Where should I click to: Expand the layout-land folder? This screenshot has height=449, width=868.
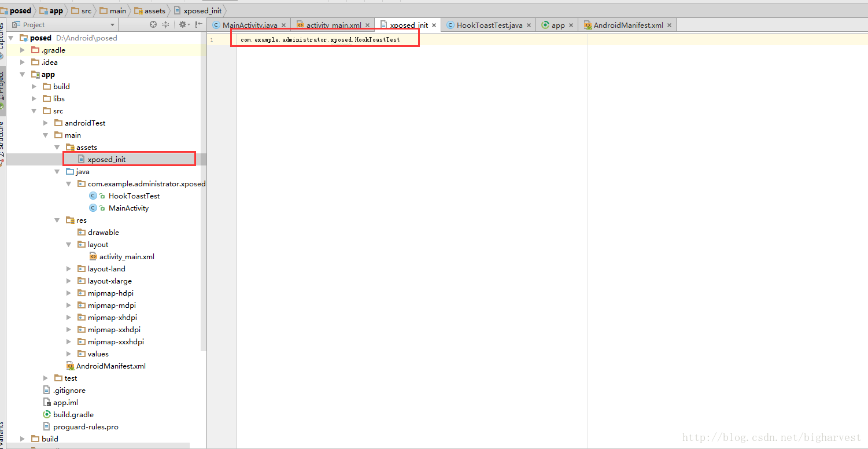(69, 268)
